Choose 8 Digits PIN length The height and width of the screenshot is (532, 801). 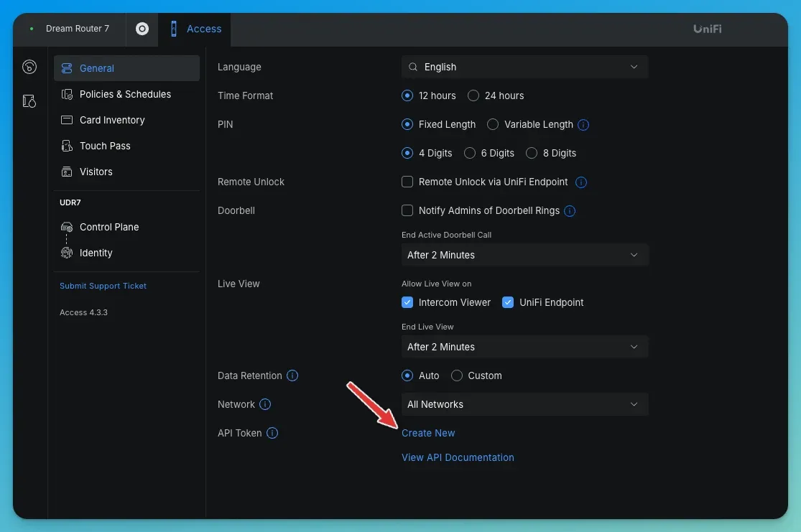click(532, 153)
